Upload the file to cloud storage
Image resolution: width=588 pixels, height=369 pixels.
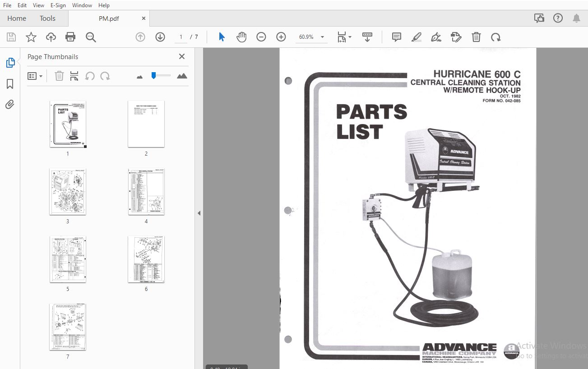51,37
